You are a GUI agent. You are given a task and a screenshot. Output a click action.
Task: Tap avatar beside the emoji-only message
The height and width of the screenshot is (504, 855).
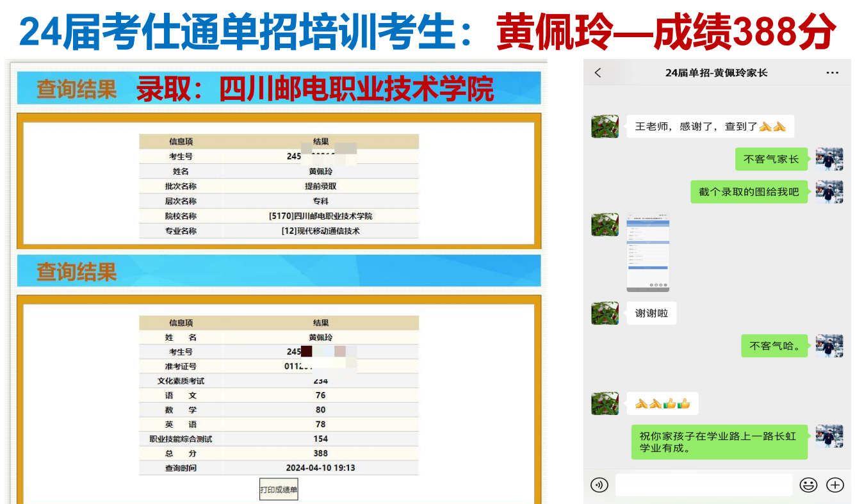[605, 403]
